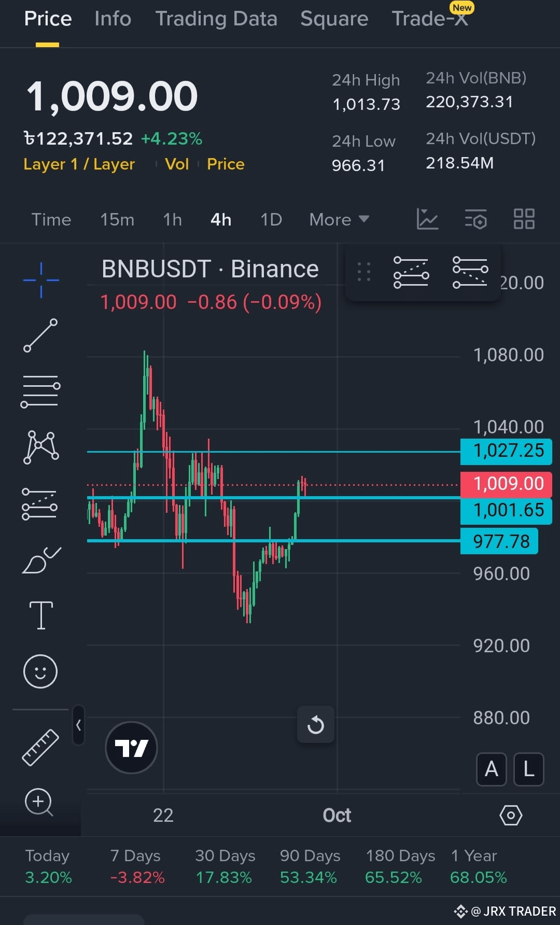Image resolution: width=560 pixels, height=925 pixels.
Task: Click the TradingView logo
Action: [x=131, y=748]
